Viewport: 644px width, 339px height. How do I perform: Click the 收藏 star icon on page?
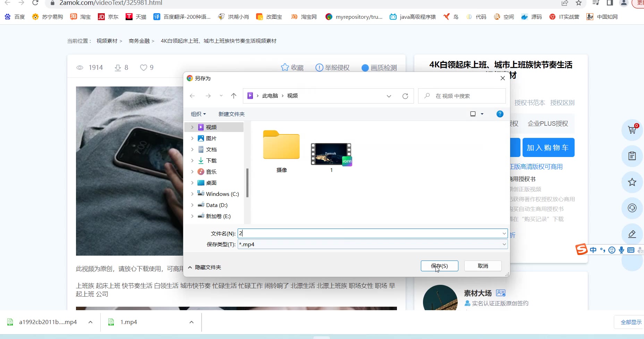click(285, 67)
